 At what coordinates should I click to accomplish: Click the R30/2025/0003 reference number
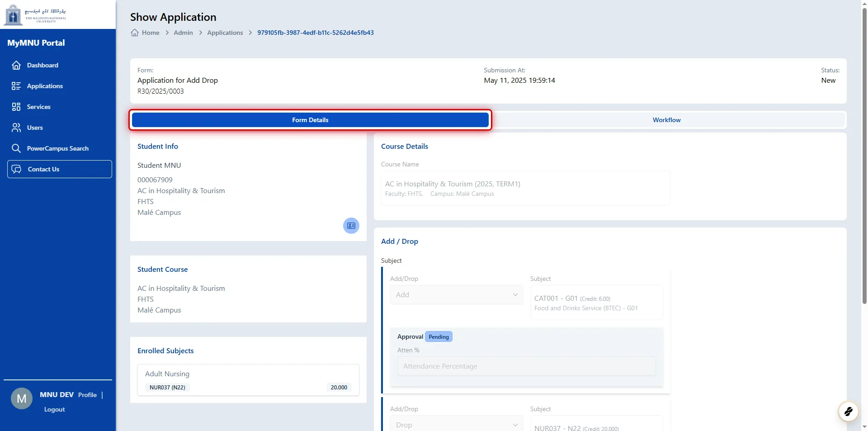[160, 91]
